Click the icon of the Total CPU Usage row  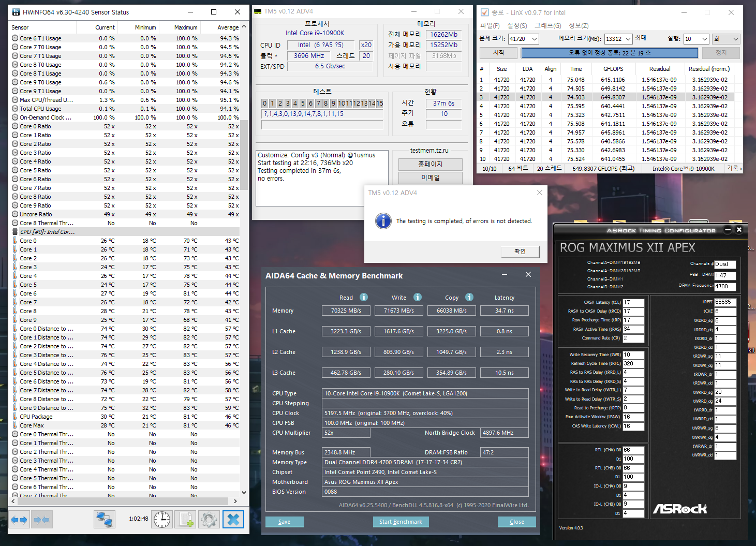(15, 109)
